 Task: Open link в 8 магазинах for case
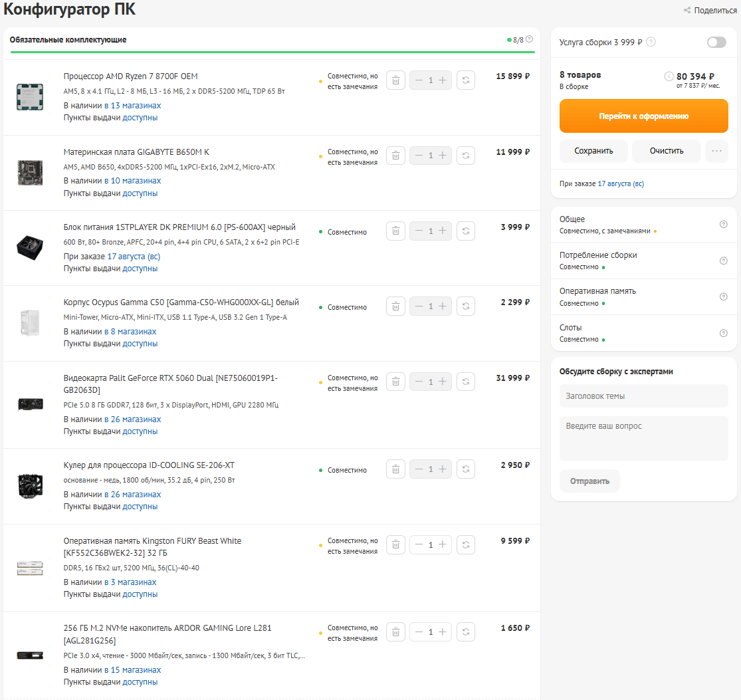(130, 332)
